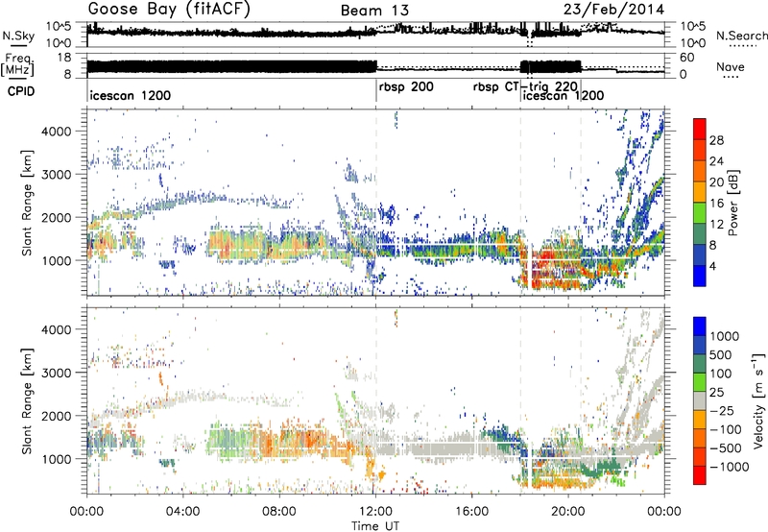Select the "12:00" time tick label
The width and height of the screenshot is (768, 532).
coord(375,512)
